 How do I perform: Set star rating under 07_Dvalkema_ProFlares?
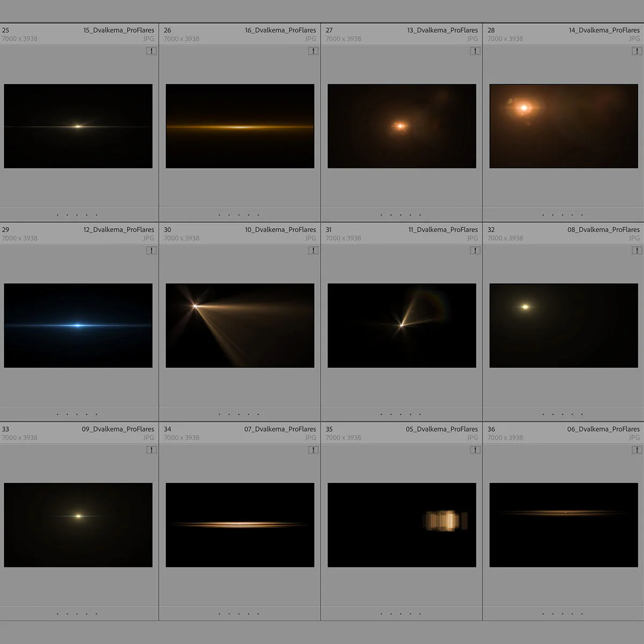click(239, 614)
